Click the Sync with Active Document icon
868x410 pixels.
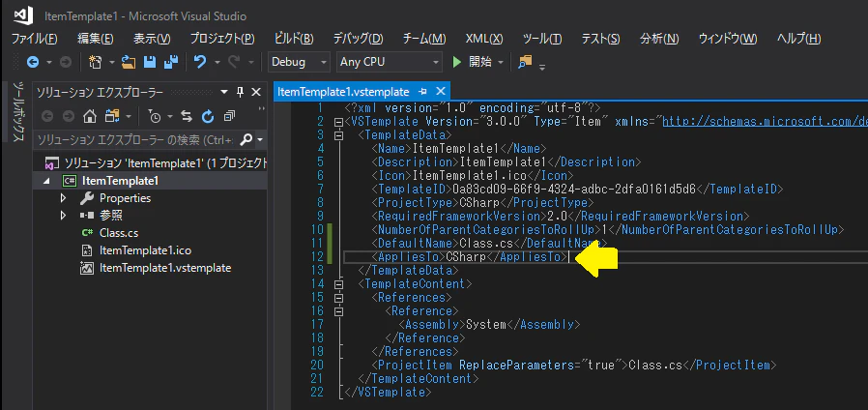(x=187, y=116)
